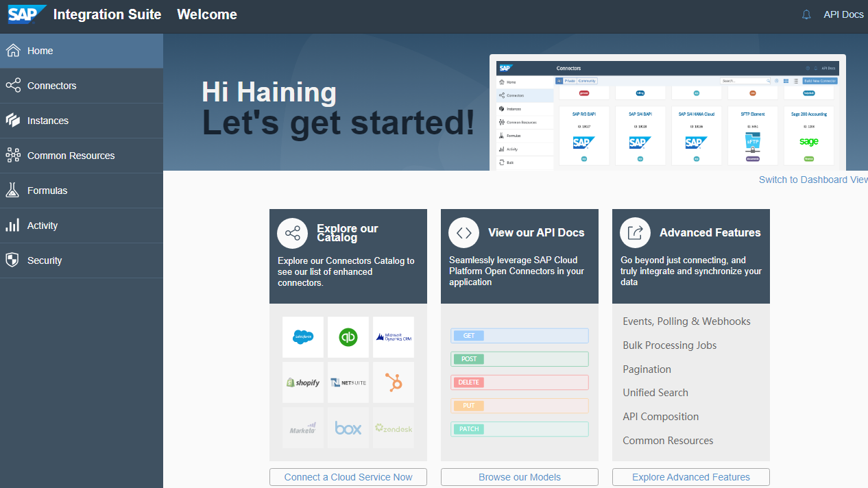
Task: Open the notifications bell icon
Action: [806, 14]
